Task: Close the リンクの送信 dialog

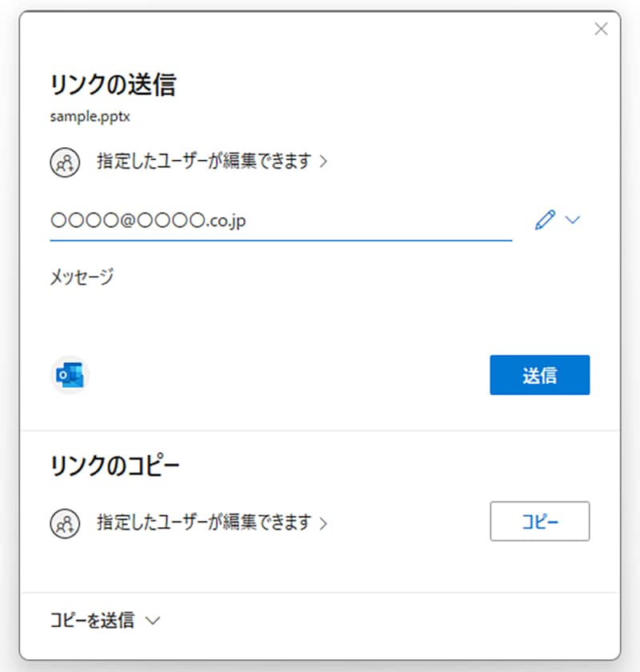Action: [x=601, y=29]
